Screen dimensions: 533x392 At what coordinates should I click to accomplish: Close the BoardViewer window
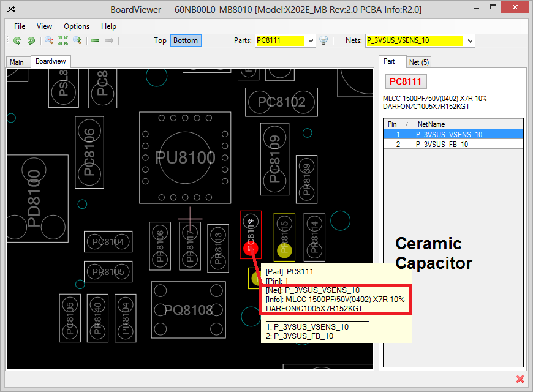point(515,7)
